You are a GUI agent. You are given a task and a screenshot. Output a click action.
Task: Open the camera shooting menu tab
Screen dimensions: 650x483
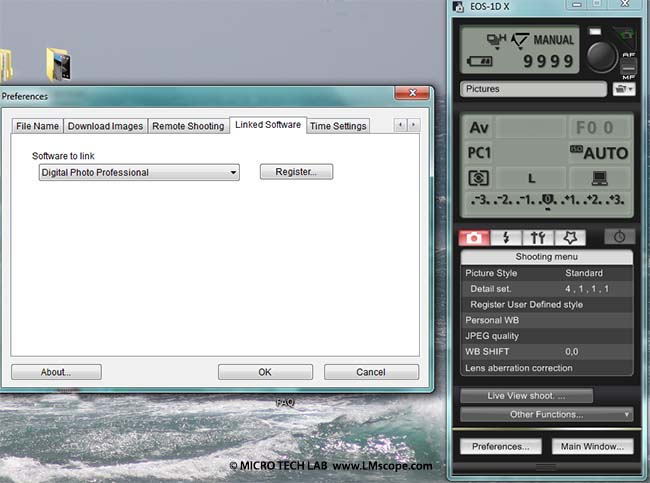(x=473, y=238)
